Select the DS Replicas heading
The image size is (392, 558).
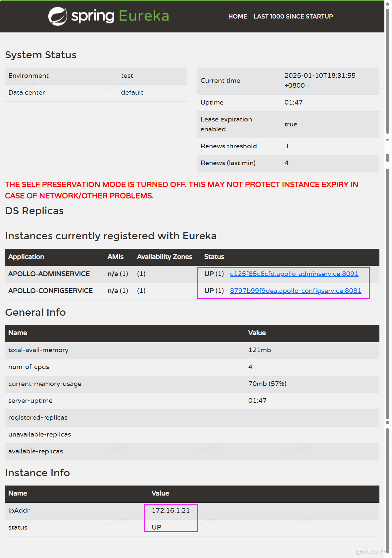[34, 211]
